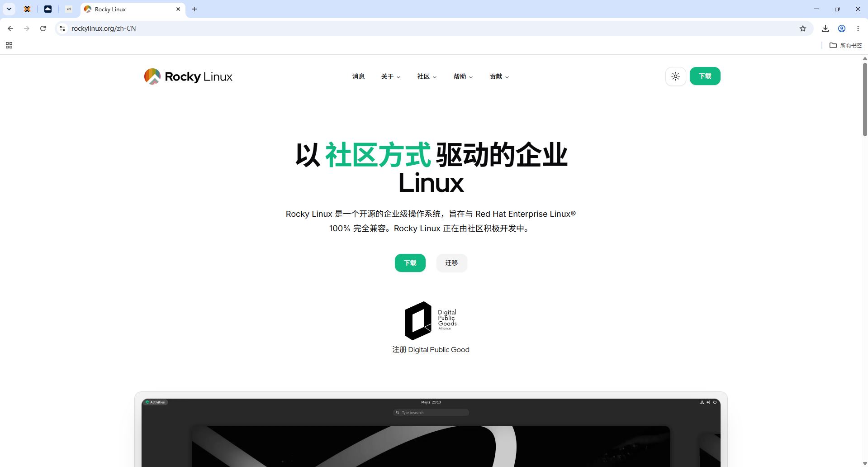The width and height of the screenshot is (868, 467).
Task: Click the desktop screenshot preview image
Action: pyautogui.click(x=431, y=433)
